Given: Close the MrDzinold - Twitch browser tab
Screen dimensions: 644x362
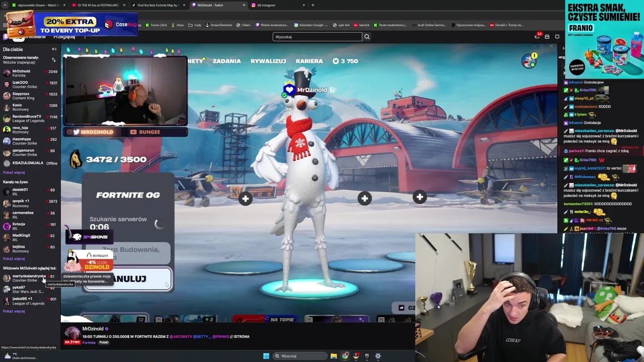Looking at the screenshot, I should click(244, 5).
